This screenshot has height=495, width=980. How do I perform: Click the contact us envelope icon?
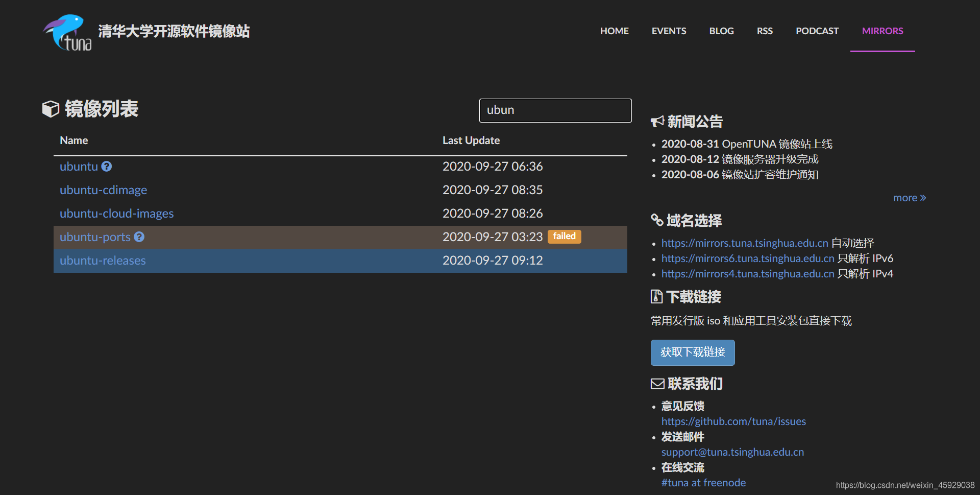657,384
